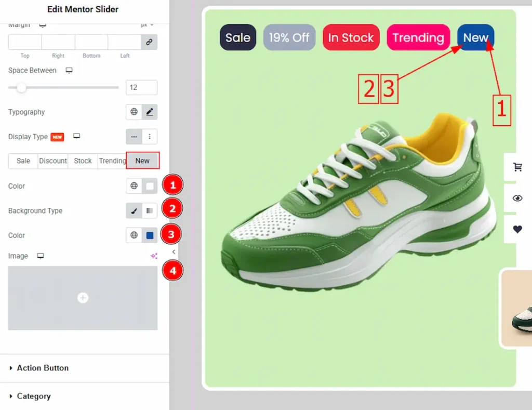The image size is (532, 410).
Task: Choose the horizontal inline display type
Action: coord(134,137)
